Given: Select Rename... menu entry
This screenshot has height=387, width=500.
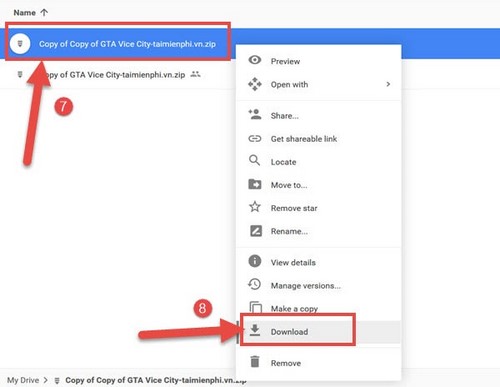Looking at the screenshot, I should coord(318,231).
